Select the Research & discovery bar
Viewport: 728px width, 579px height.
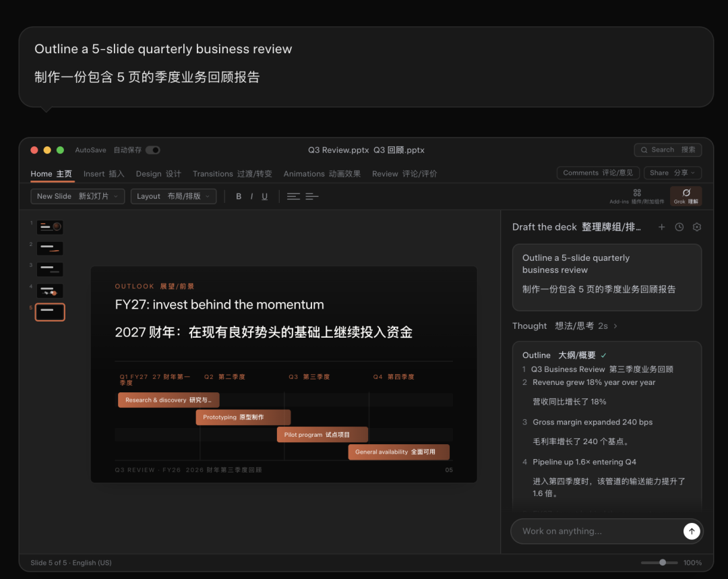169,400
